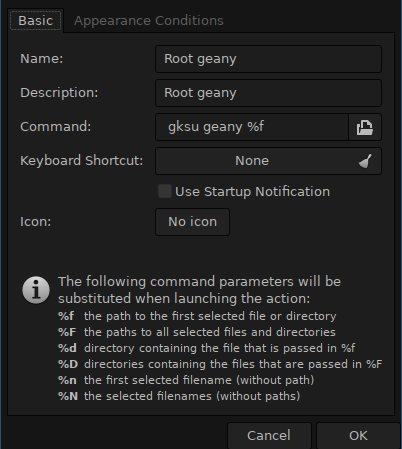
Task: Open the file browser icon beside Command
Action: [x=365, y=127]
